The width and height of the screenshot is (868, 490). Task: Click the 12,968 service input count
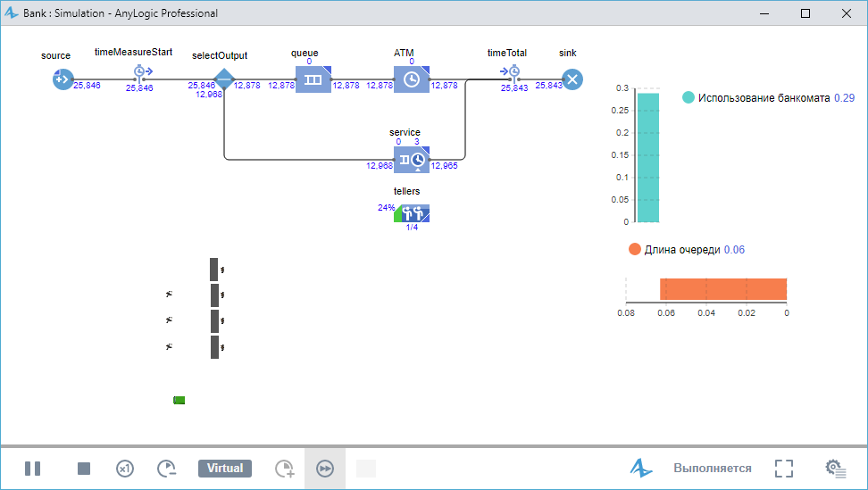pos(380,166)
